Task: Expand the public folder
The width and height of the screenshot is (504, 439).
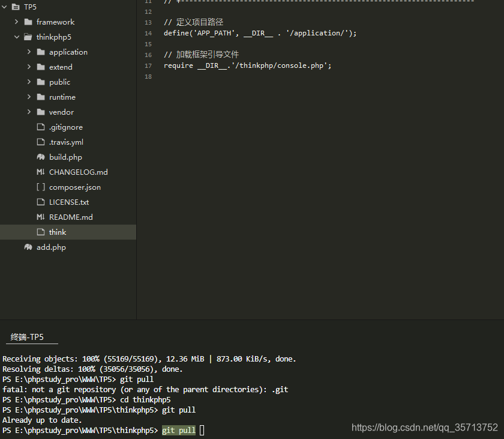Action: tap(29, 82)
